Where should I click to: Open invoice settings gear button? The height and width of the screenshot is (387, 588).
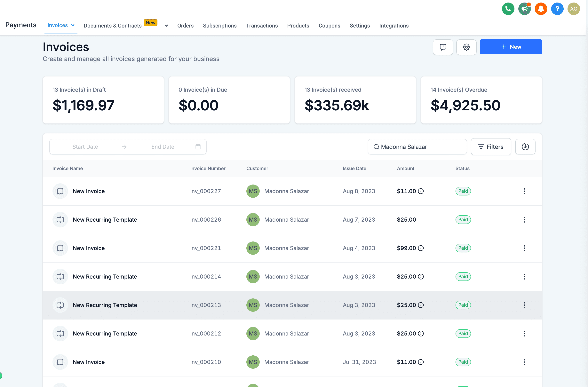click(x=466, y=47)
